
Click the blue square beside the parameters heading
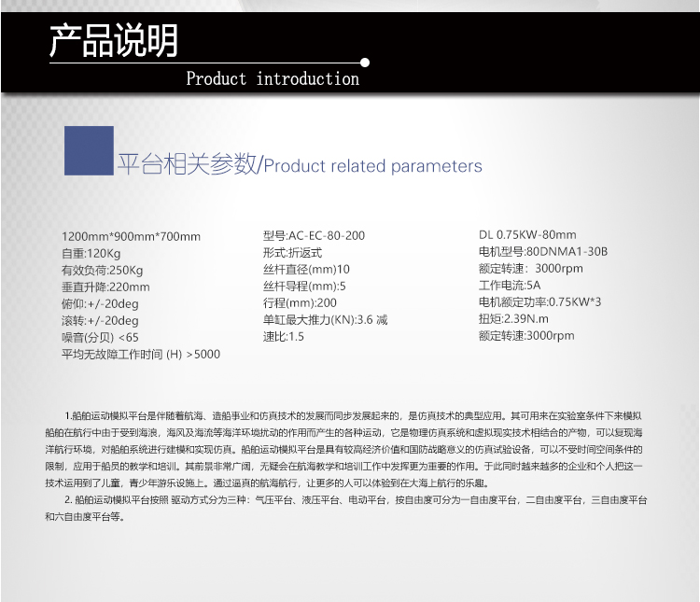(89, 150)
